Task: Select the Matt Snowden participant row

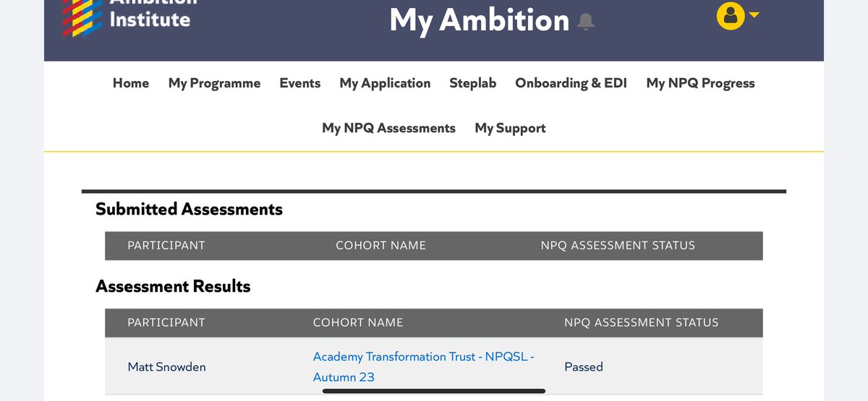Action: [x=433, y=366]
